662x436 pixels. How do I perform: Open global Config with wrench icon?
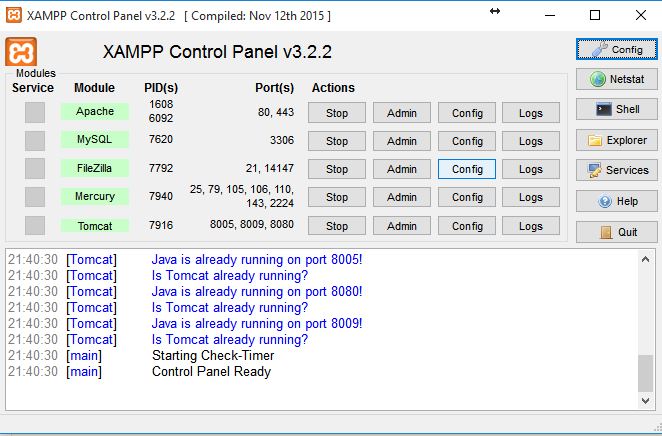click(616, 49)
